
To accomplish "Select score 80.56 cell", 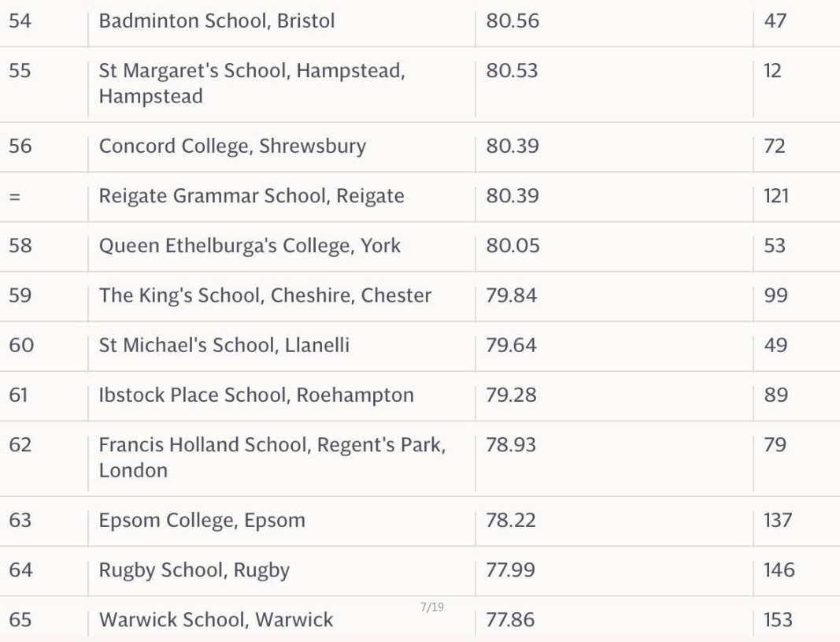I will [x=513, y=21].
